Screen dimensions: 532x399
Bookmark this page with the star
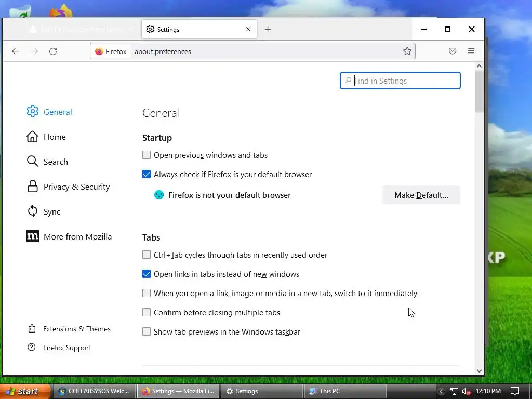[407, 51]
